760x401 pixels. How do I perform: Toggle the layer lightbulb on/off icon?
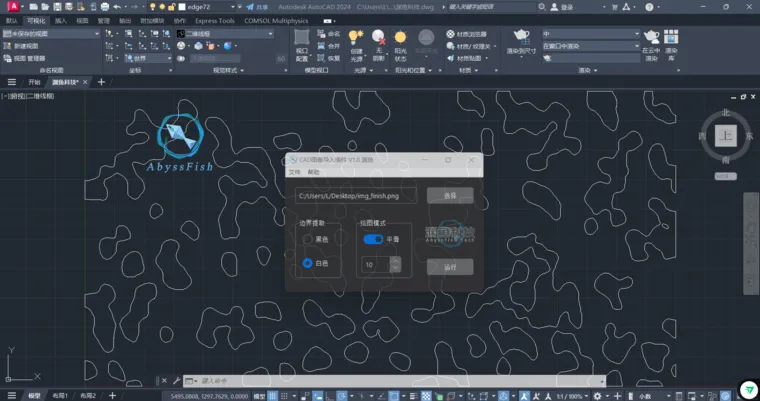pos(153,7)
